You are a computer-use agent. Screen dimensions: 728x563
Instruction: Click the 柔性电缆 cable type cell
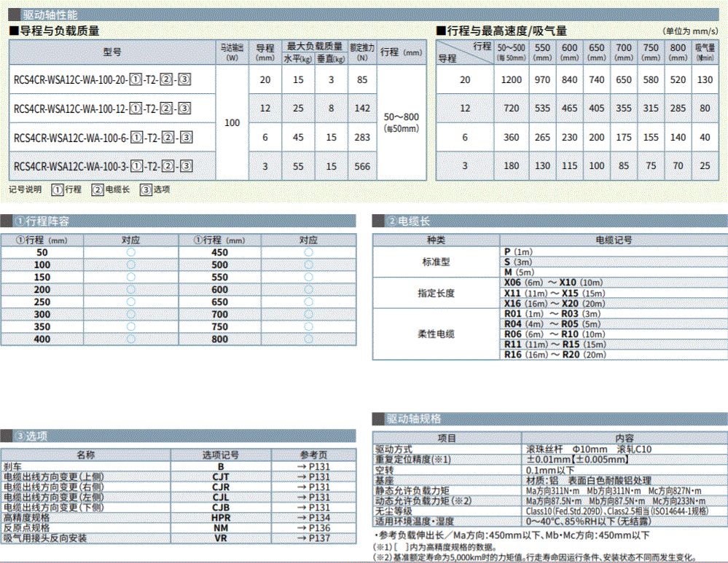click(436, 334)
